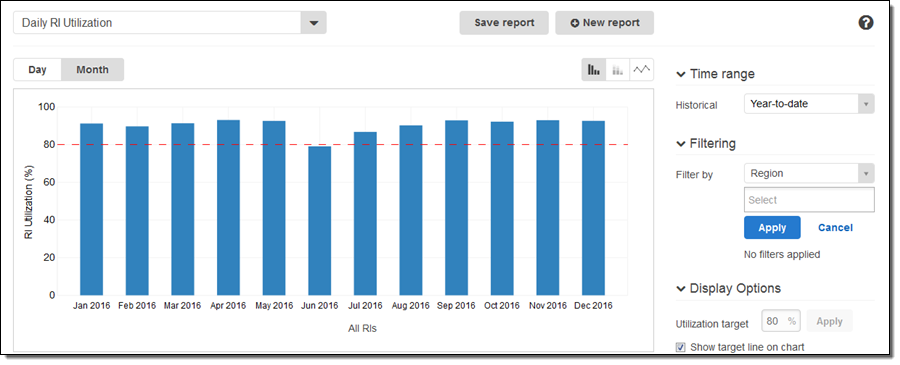The height and width of the screenshot is (365, 900).
Task: Open the Year-to-date historical dropdown
Action: [x=809, y=104]
